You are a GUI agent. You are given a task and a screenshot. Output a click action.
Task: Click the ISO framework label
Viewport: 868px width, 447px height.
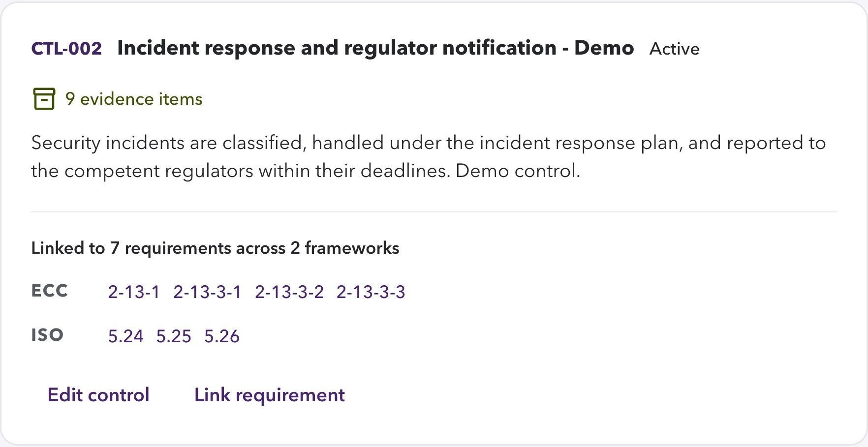pos(47,335)
